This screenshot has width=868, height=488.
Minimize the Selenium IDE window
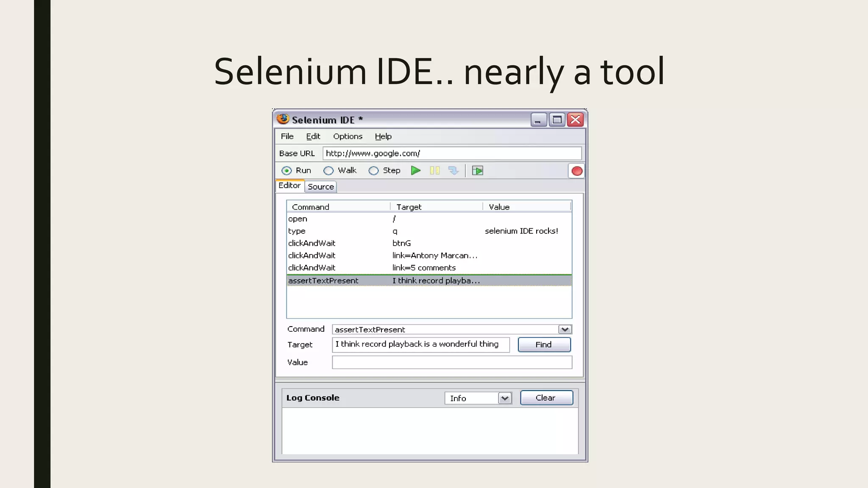coord(538,120)
